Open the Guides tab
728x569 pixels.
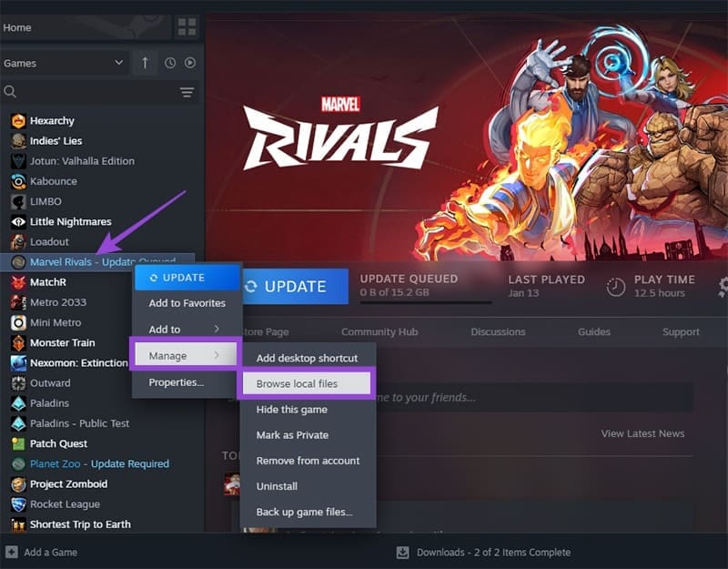(594, 331)
